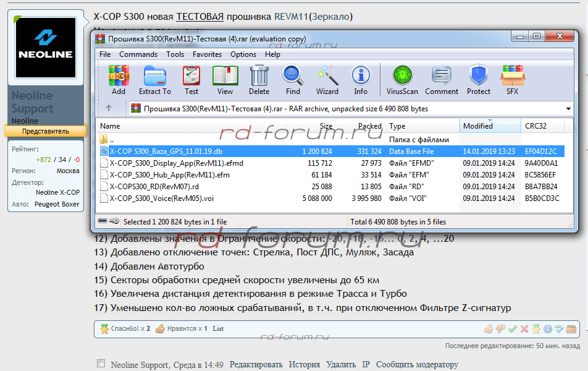Click the Extract To toolbar icon
Screen dimensions: 588x371
pos(154,80)
